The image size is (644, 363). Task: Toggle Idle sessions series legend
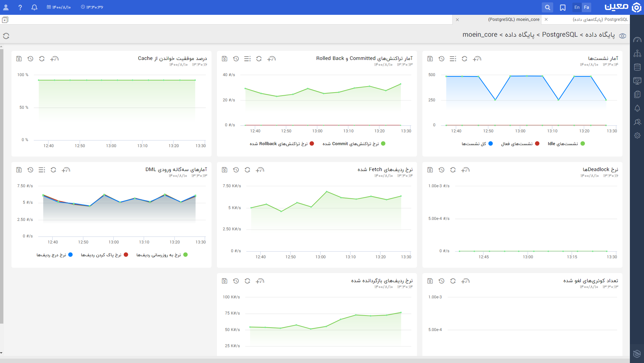(566, 144)
